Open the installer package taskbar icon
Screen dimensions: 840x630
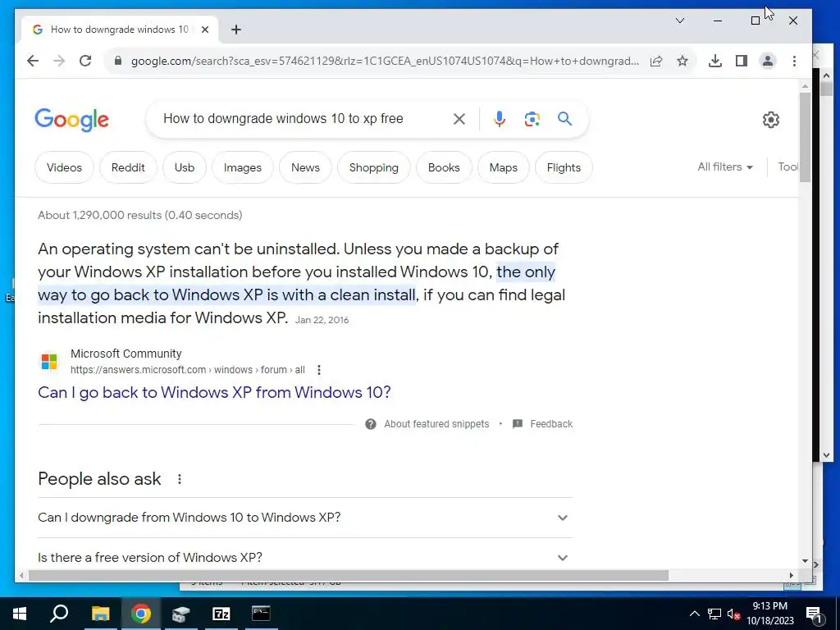[x=180, y=614]
